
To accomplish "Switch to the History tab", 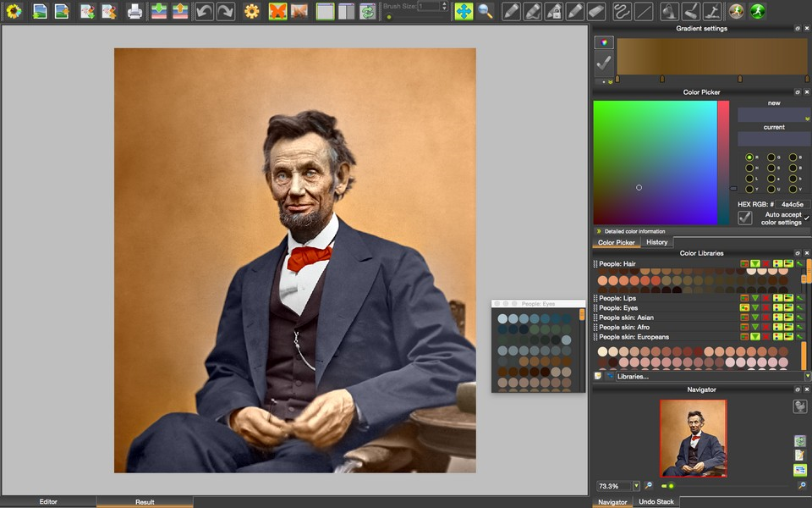I will pyautogui.click(x=657, y=242).
